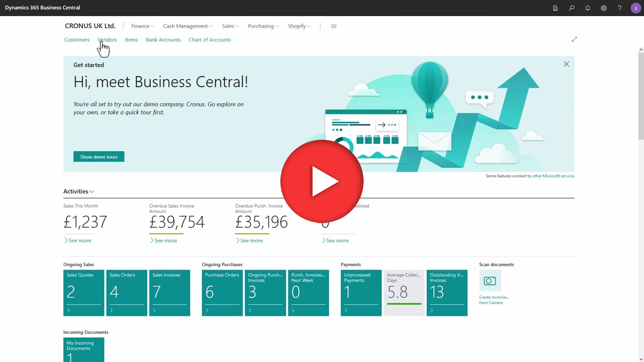Click the CRONUS UK Ltd. company name
This screenshot has height=362, width=644.
(x=90, y=26)
